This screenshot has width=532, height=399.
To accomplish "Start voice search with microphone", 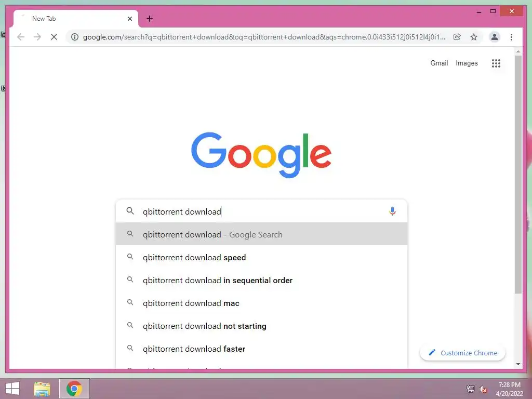I will click(x=392, y=211).
